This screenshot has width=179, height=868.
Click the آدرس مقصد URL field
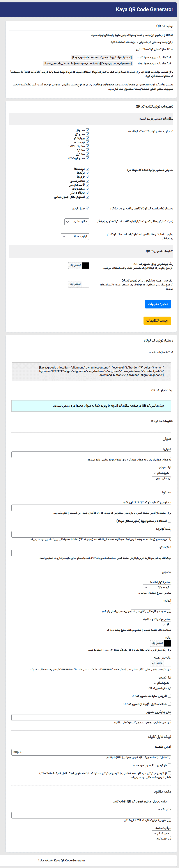point(91,752)
